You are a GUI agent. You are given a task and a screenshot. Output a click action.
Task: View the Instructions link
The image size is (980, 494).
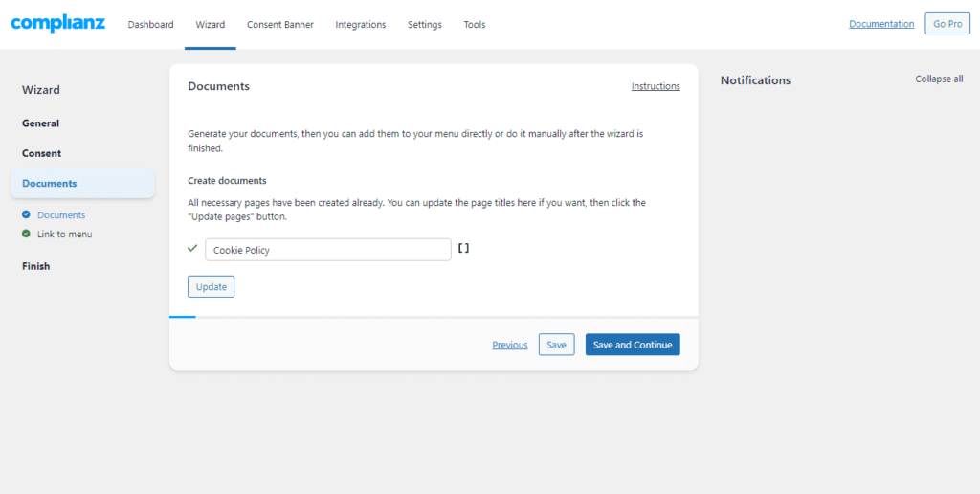655,86
